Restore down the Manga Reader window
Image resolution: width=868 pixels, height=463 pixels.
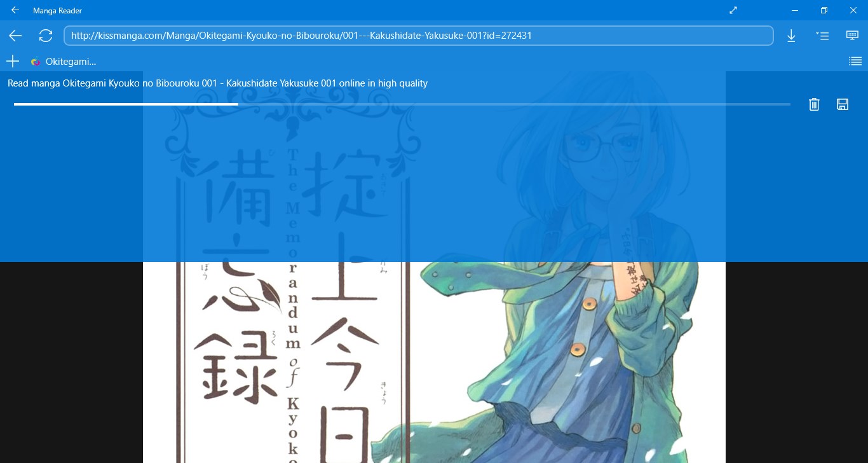coord(824,10)
